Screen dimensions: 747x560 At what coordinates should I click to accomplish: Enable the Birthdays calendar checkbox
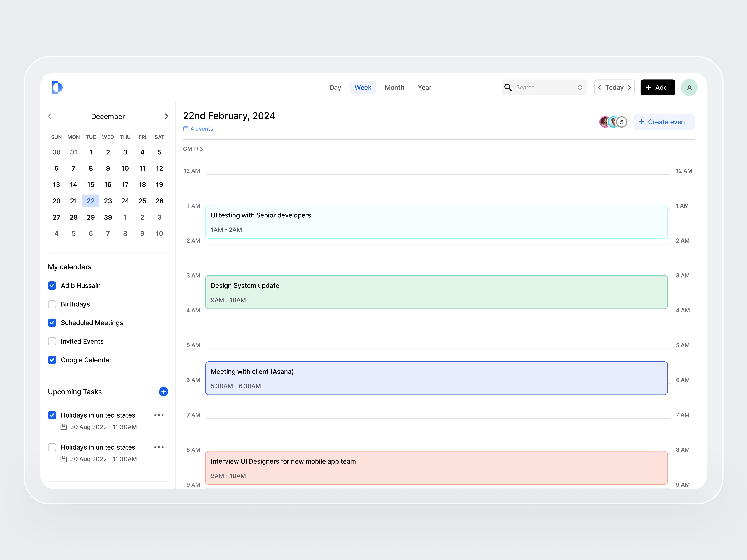pyautogui.click(x=52, y=304)
